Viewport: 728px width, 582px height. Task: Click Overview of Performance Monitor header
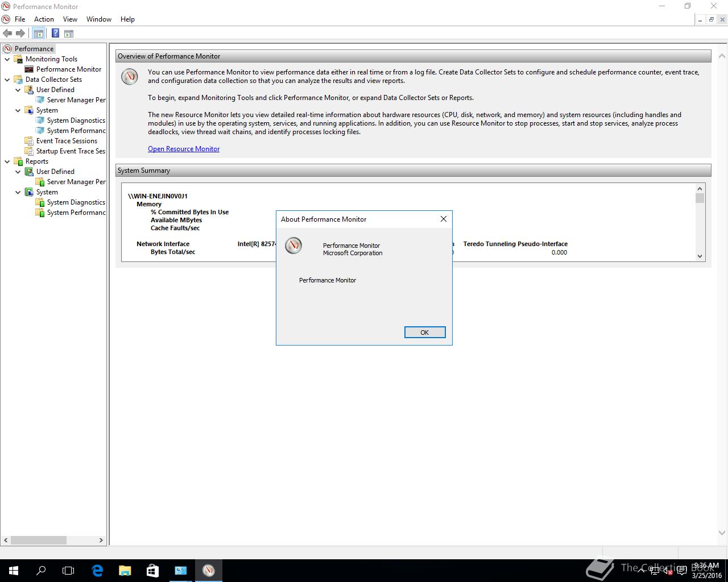(x=413, y=56)
